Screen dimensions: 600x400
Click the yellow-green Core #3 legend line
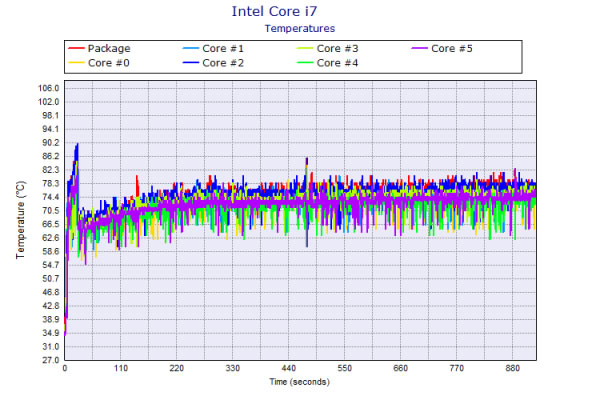click(x=305, y=48)
